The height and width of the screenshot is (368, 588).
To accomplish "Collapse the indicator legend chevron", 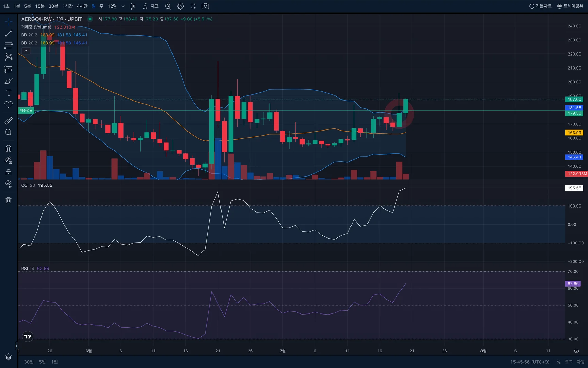I will click(x=26, y=51).
